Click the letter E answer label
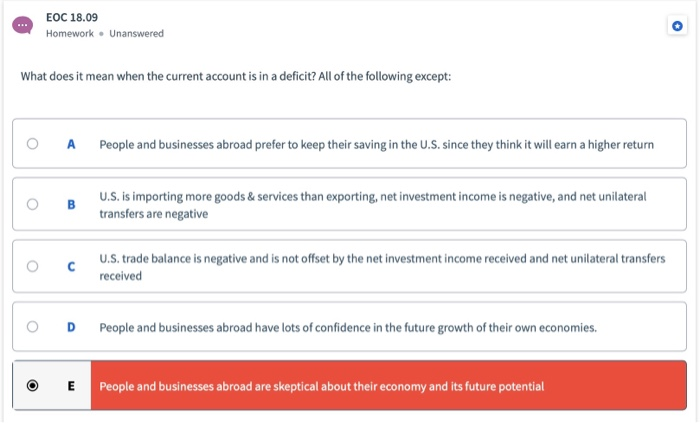 [71, 386]
